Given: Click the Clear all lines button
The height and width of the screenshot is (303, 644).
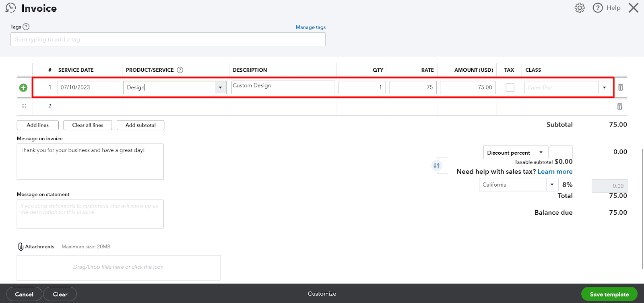Looking at the screenshot, I should 88,125.
